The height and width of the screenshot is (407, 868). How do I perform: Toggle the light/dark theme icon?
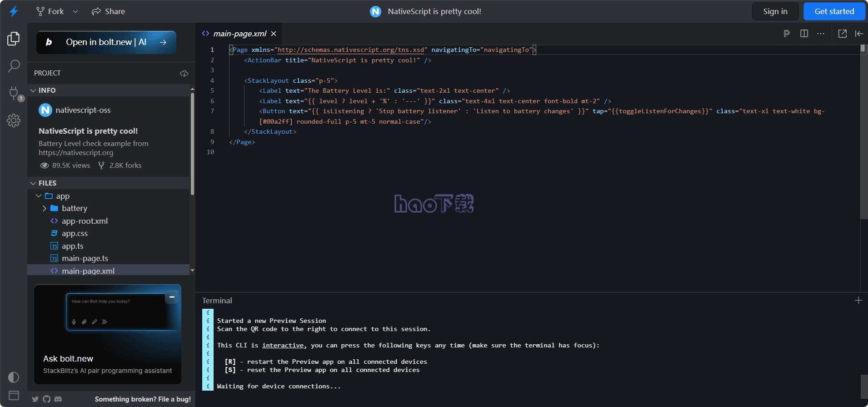coord(14,377)
